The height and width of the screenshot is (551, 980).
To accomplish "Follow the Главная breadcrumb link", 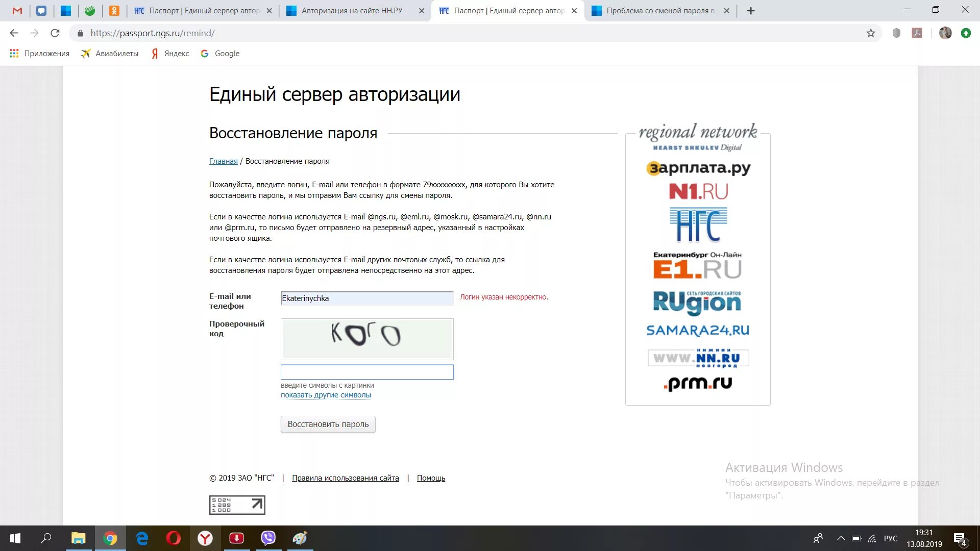I will pos(223,161).
